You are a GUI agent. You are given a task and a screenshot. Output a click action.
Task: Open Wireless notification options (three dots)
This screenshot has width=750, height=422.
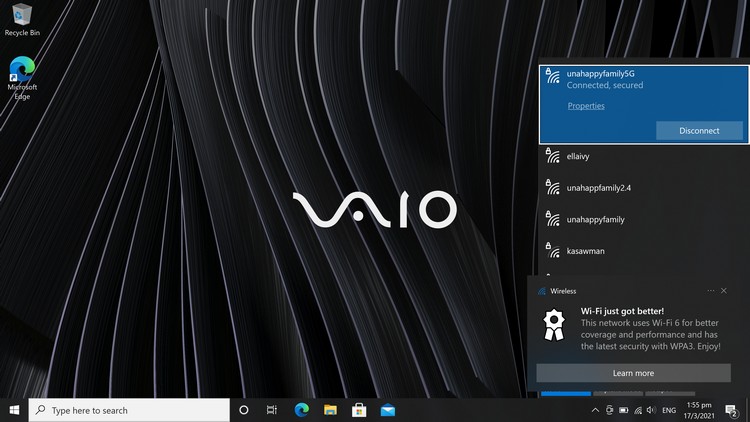tap(711, 290)
